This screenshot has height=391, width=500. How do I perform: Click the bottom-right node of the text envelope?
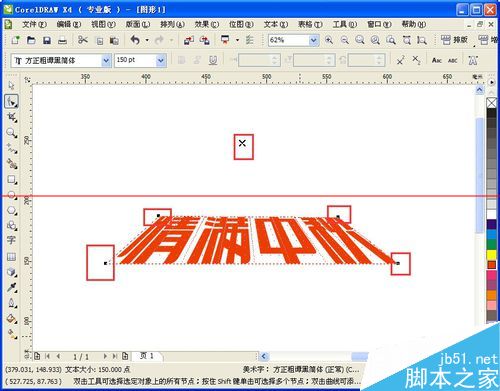(x=397, y=263)
